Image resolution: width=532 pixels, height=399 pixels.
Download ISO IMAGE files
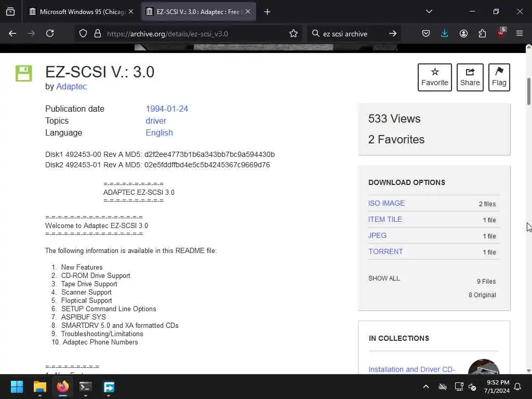click(x=387, y=203)
